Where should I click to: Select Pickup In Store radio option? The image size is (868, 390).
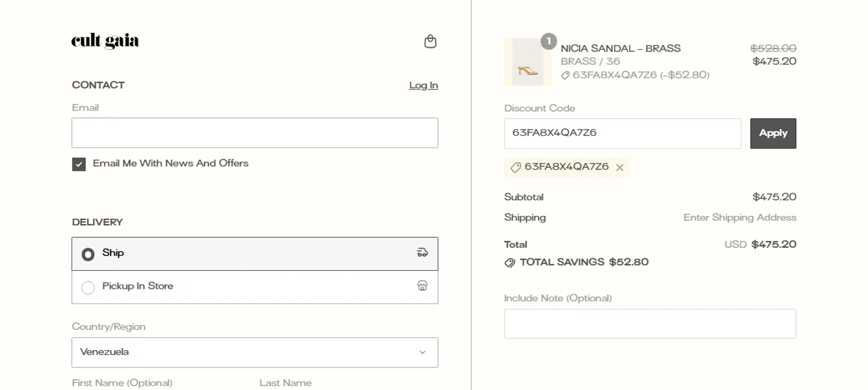point(88,288)
